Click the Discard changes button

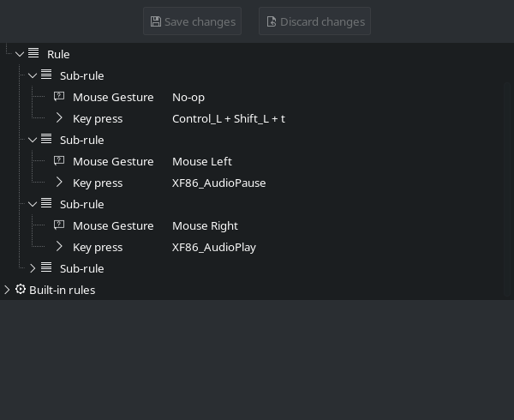click(314, 21)
